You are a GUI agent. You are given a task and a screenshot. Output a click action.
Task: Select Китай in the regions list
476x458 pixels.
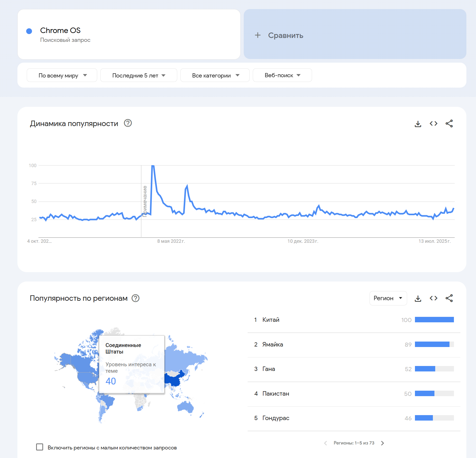[271, 320]
